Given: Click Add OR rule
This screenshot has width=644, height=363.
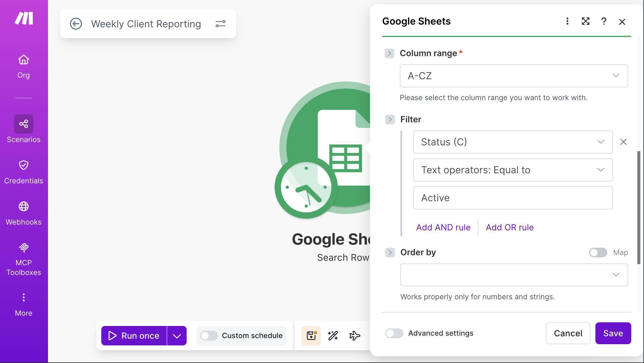Looking at the screenshot, I should coord(509,227).
